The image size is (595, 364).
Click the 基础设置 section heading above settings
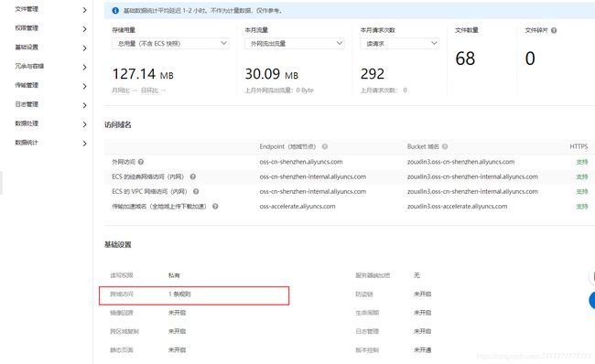118,244
